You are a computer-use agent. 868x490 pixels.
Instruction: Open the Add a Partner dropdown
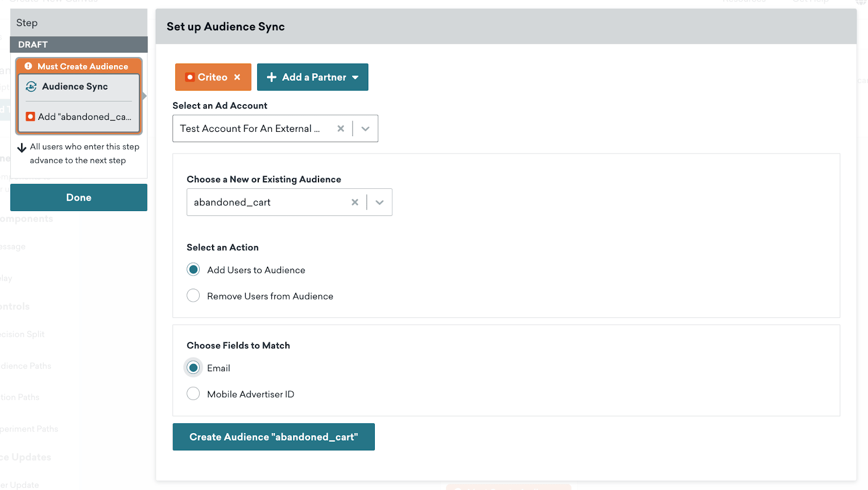click(312, 77)
